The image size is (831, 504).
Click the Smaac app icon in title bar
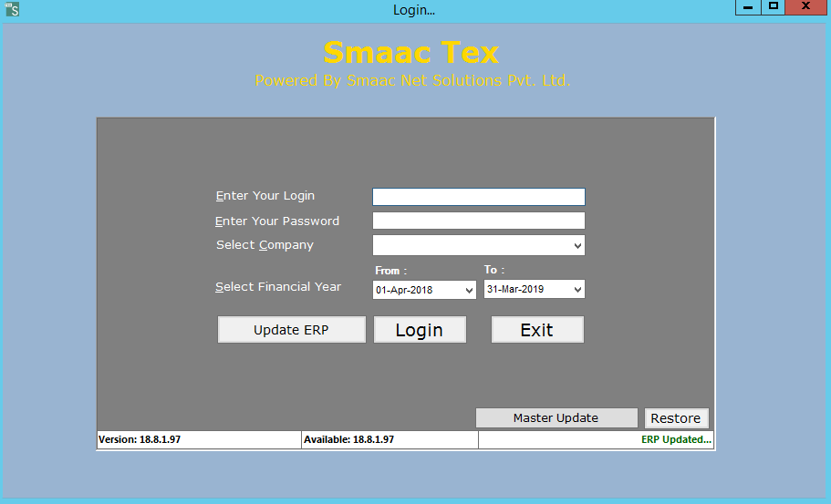pos(12,9)
